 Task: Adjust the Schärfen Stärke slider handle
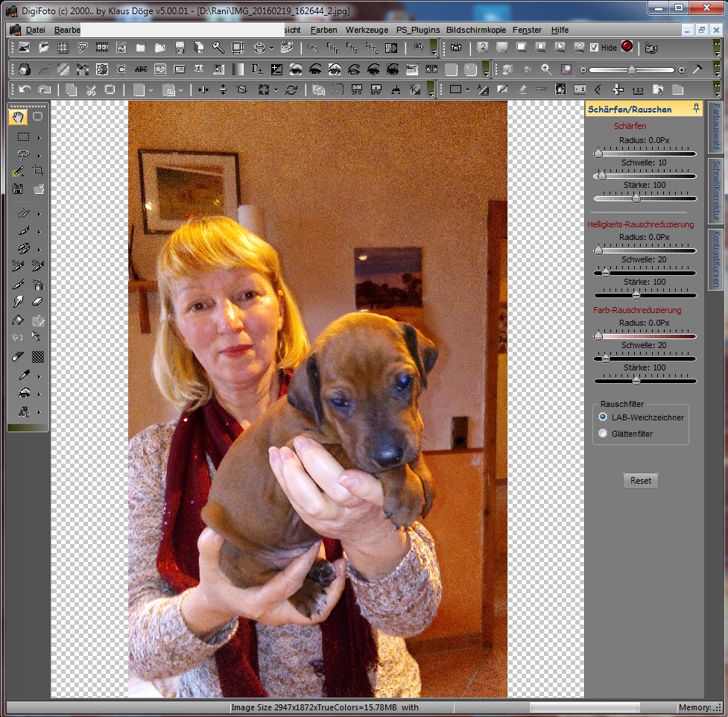coord(636,198)
